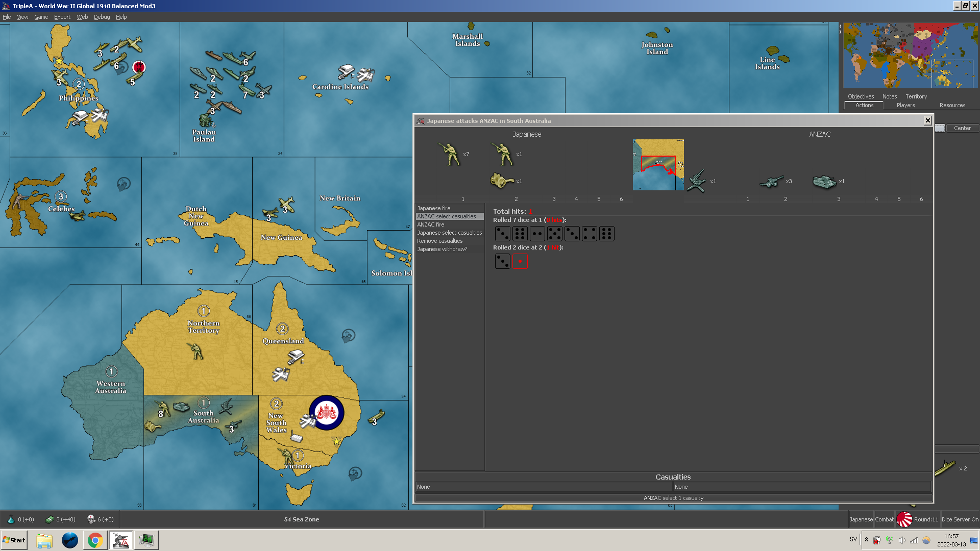The image size is (980, 551).
Task: Open Chrome from the taskbar
Action: (x=95, y=540)
